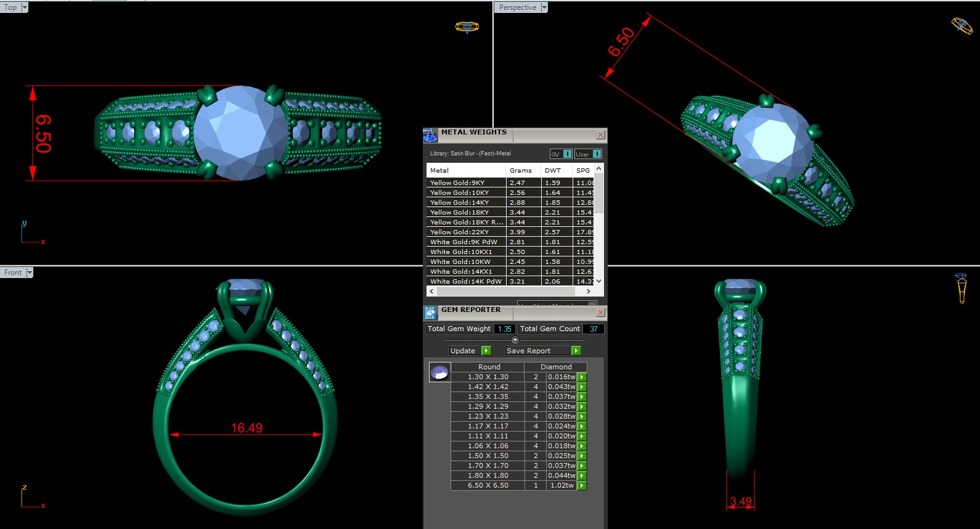This screenshot has height=529, width=980.
Task: Click the metal table scroll-down arrow
Action: click(x=598, y=281)
